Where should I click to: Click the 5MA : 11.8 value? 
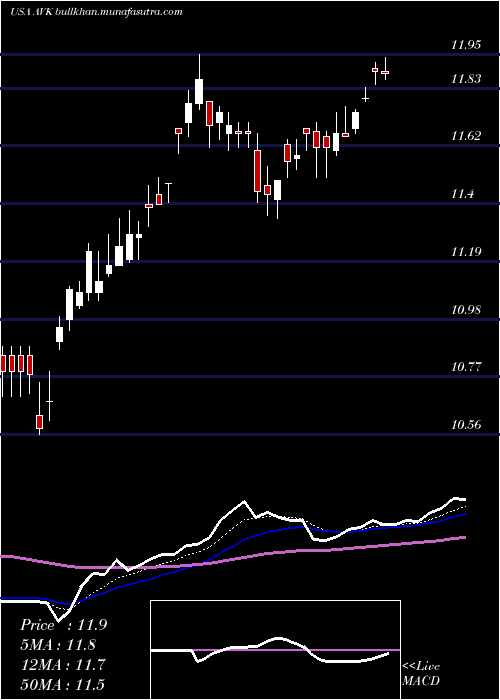click(58, 645)
